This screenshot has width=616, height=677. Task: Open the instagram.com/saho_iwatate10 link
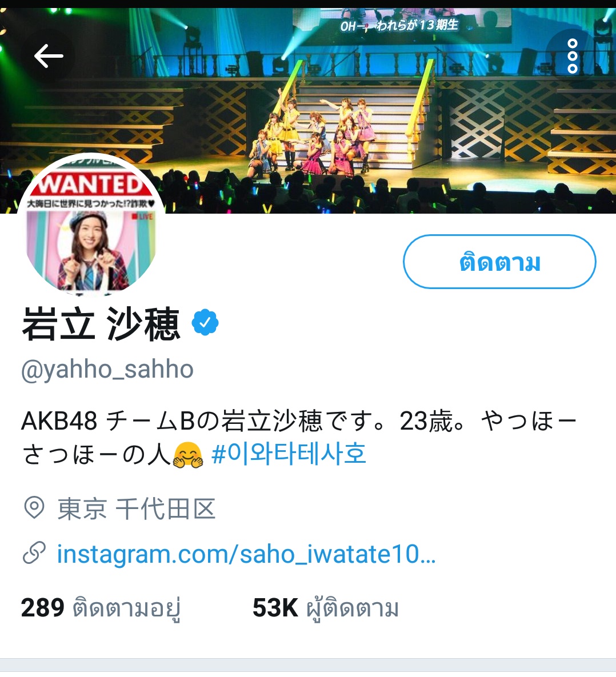tap(246, 554)
